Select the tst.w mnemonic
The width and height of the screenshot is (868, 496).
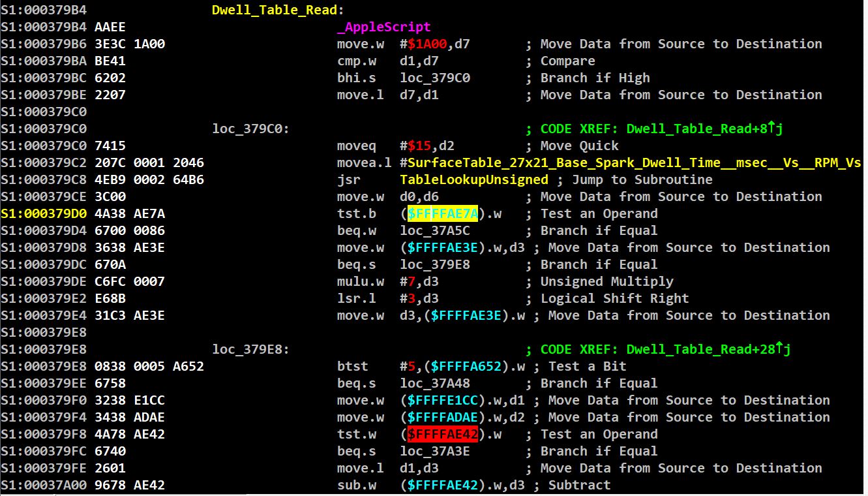pyautogui.click(x=357, y=434)
